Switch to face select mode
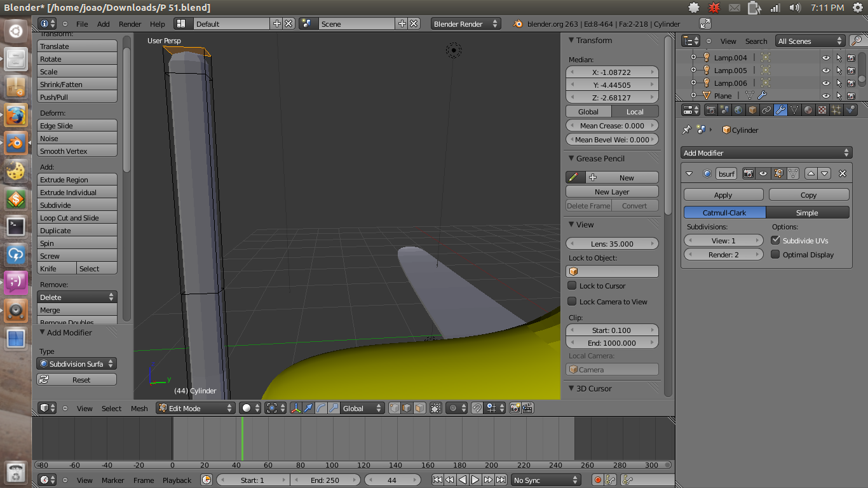The height and width of the screenshot is (488, 868). (x=419, y=409)
